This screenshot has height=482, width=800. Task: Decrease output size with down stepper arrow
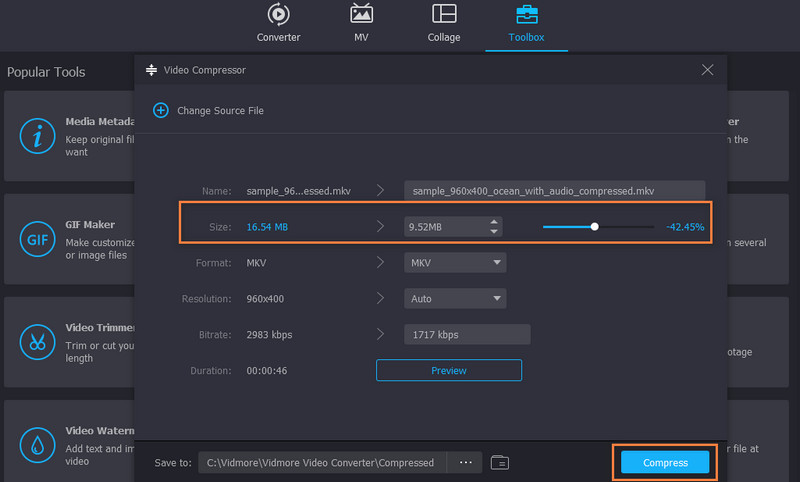point(493,232)
